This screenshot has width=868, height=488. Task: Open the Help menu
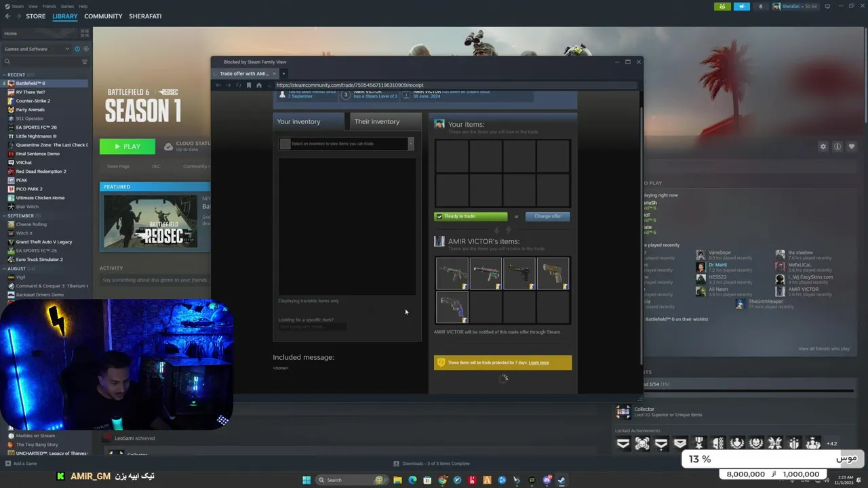[83, 6]
